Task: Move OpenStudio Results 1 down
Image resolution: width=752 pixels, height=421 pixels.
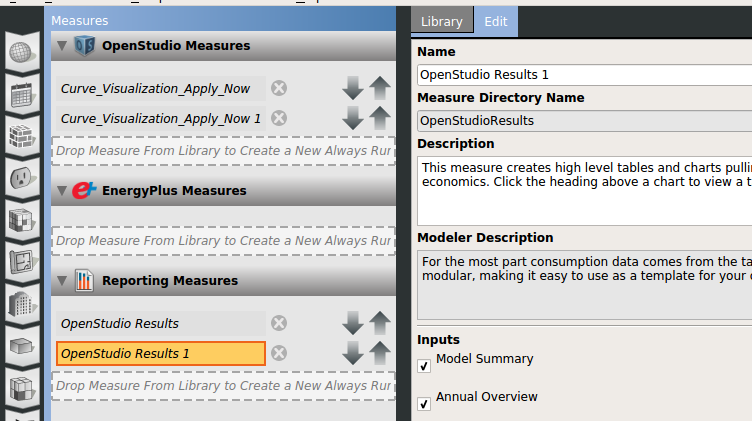Action: (x=353, y=353)
